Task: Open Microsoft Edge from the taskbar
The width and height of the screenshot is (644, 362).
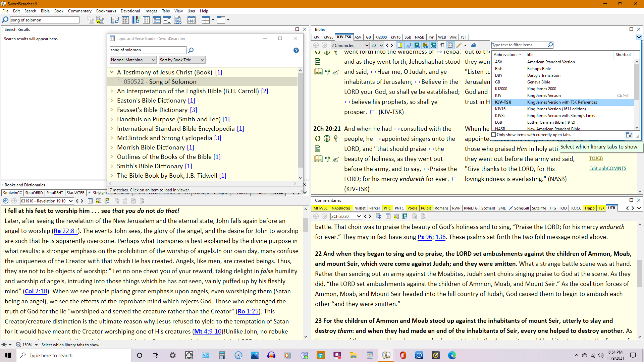Action: point(452,355)
